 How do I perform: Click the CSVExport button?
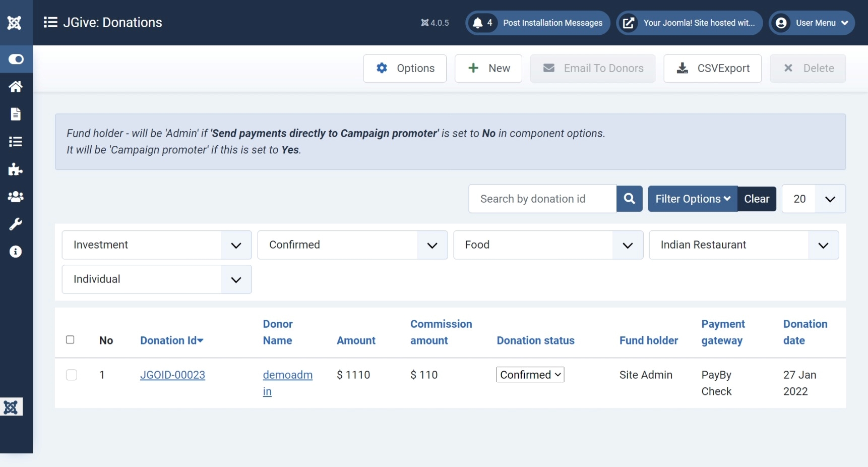click(x=712, y=69)
